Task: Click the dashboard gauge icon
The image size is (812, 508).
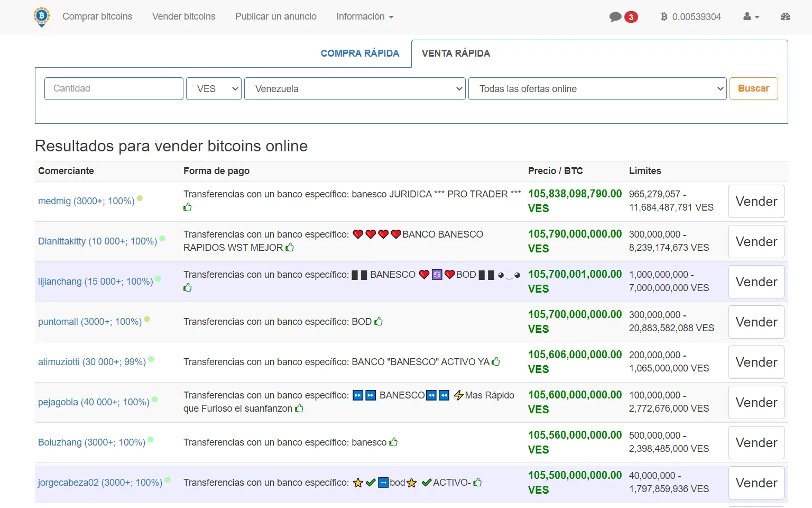Action: pyautogui.click(x=786, y=17)
